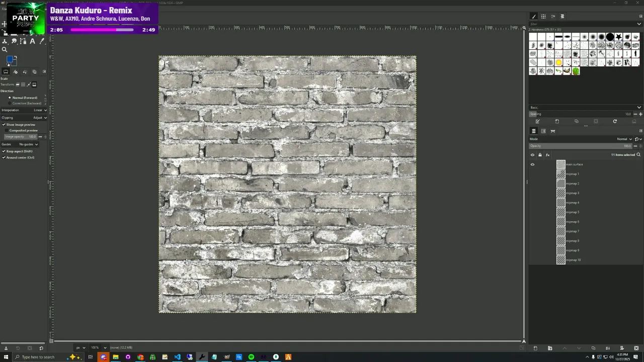Select the green pepper brush
The height and width of the screenshot is (362, 644).
[576, 71]
